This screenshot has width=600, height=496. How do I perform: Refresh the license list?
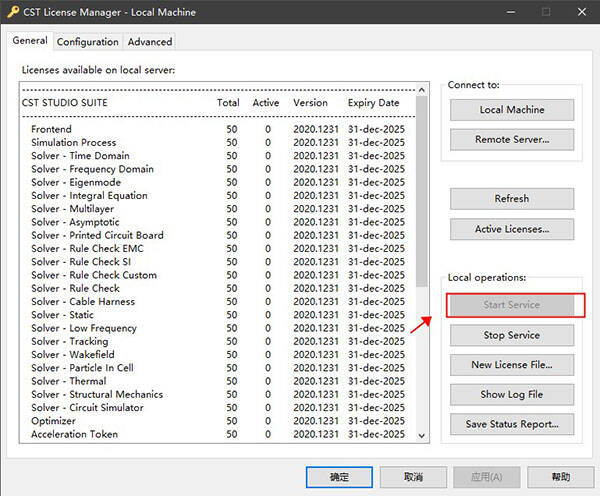512,199
